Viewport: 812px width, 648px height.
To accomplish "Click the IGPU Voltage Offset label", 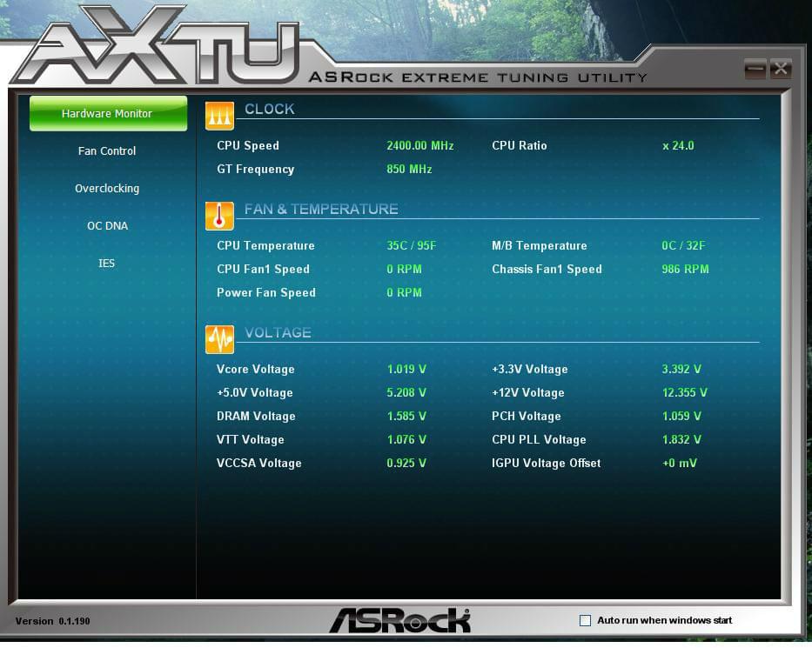I will click(547, 464).
